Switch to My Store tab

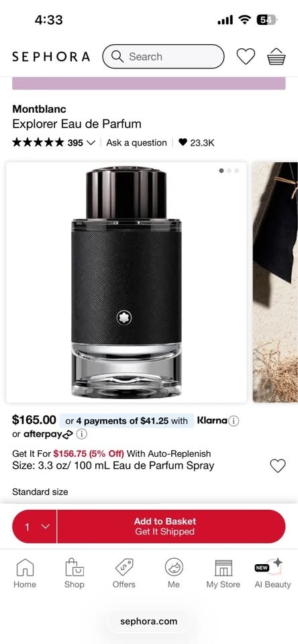[x=223, y=574]
